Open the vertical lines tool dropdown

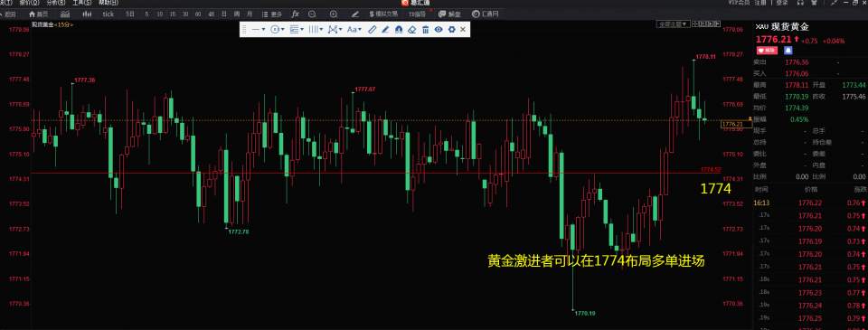point(316,29)
